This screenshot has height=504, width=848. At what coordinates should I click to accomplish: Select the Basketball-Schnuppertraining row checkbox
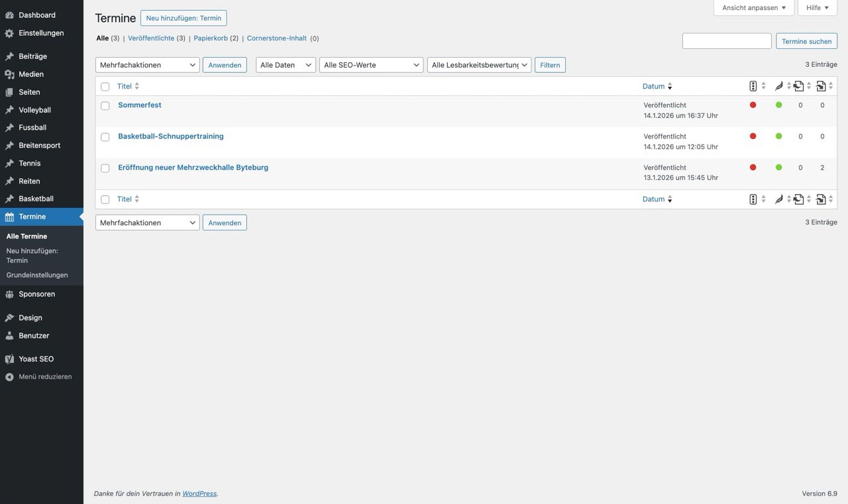tap(105, 137)
